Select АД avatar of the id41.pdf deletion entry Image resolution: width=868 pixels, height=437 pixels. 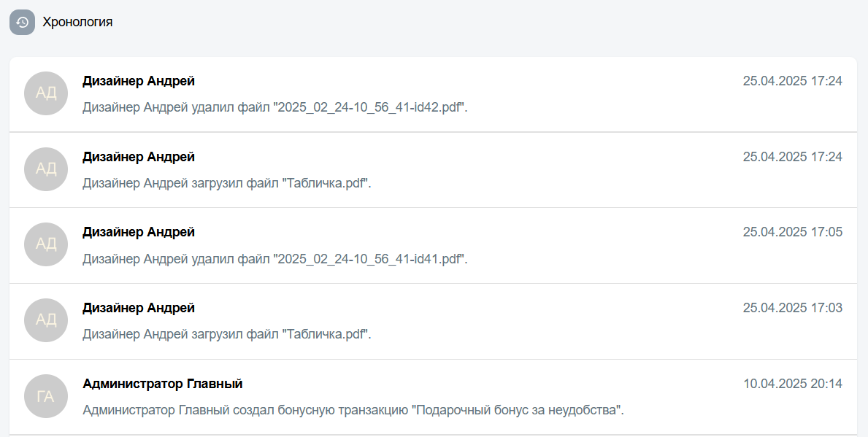(46, 244)
